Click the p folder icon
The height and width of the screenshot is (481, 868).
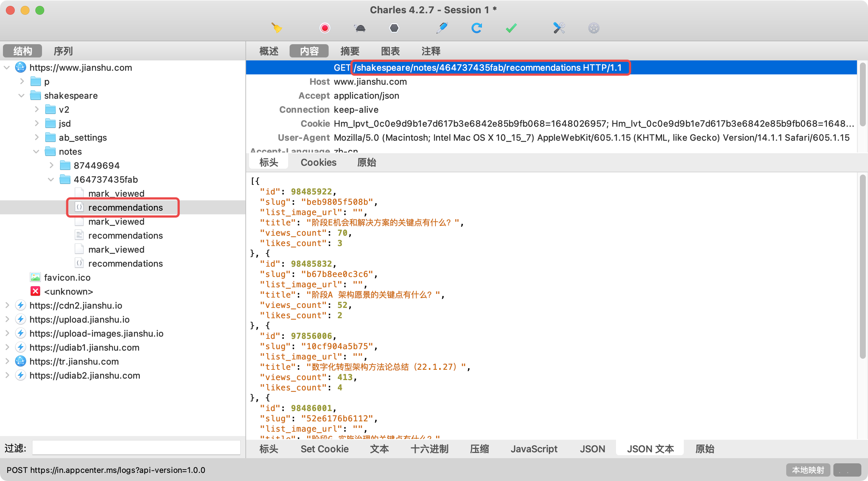[35, 81]
